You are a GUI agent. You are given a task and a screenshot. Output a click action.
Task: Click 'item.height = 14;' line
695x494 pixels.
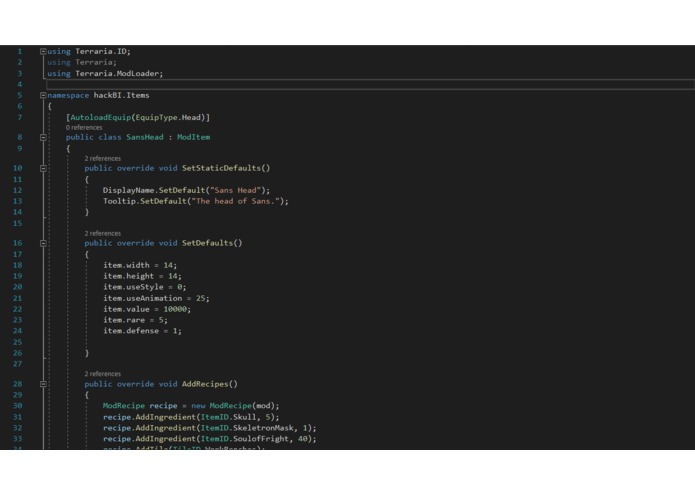click(x=142, y=276)
